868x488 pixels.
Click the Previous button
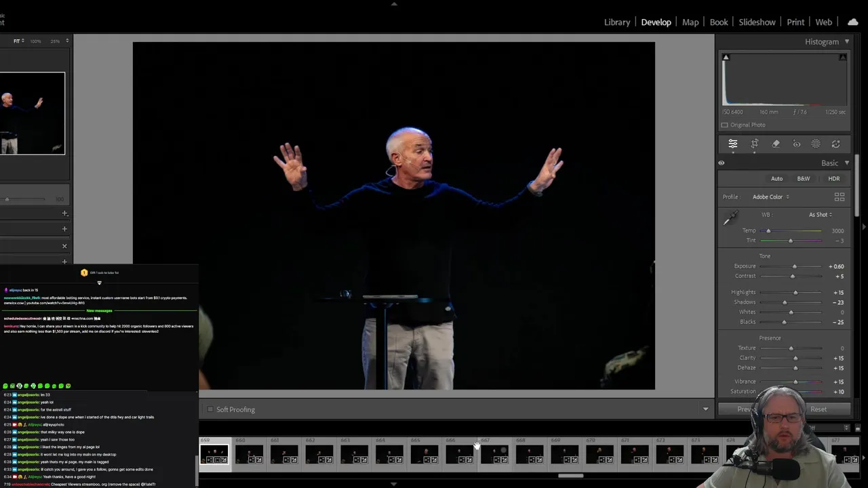[x=745, y=409]
